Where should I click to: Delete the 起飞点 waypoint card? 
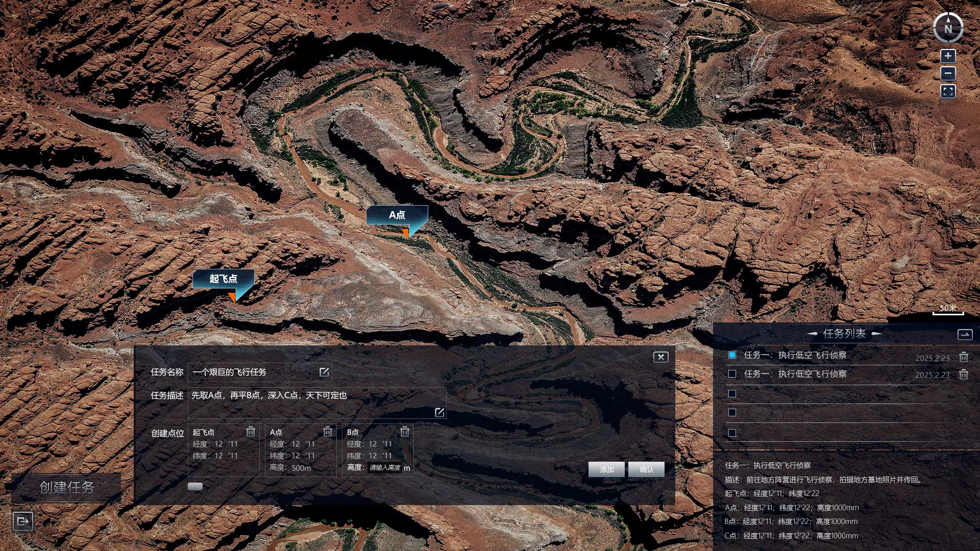[x=251, y=432]
